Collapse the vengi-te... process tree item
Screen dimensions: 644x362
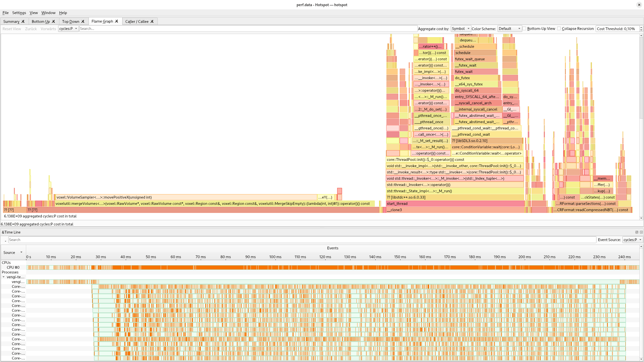4,277
